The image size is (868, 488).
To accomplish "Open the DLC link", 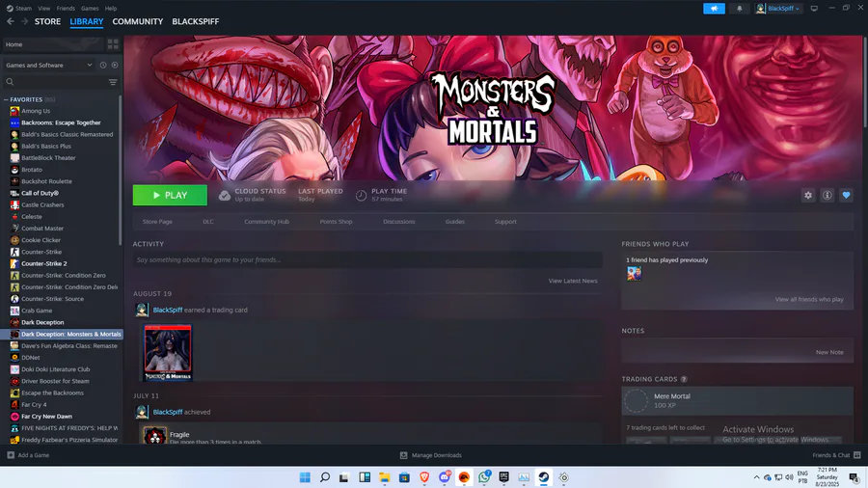I will (208, 221).
